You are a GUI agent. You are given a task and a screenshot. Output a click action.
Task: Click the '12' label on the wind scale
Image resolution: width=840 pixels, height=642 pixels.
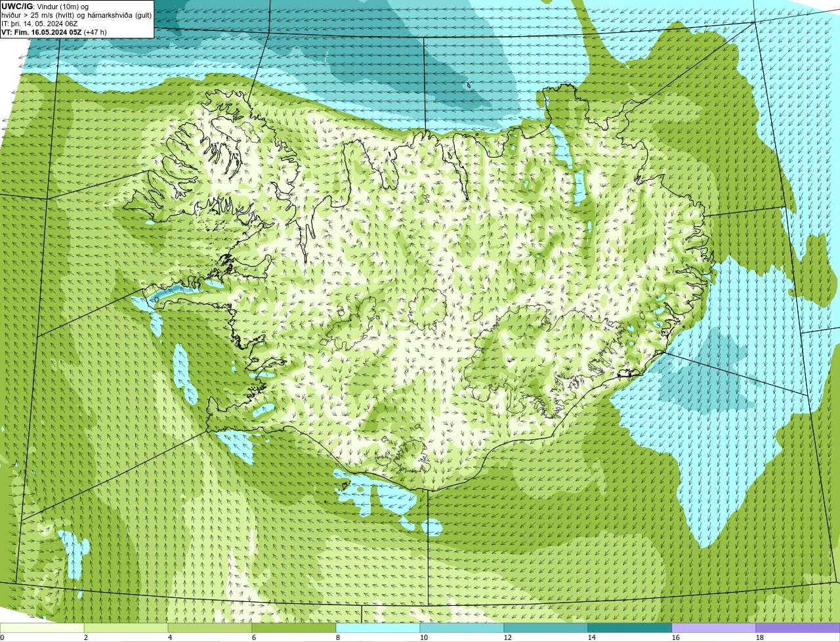pos(508,637)
